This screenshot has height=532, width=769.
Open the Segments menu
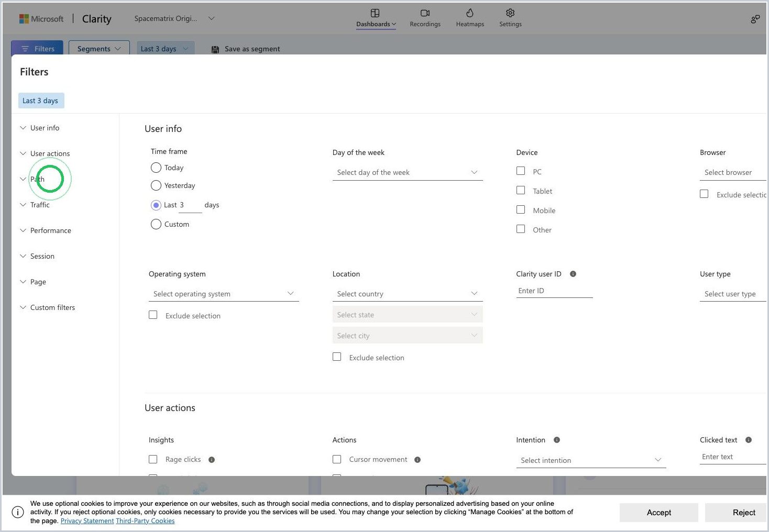[x=99, y=49]
